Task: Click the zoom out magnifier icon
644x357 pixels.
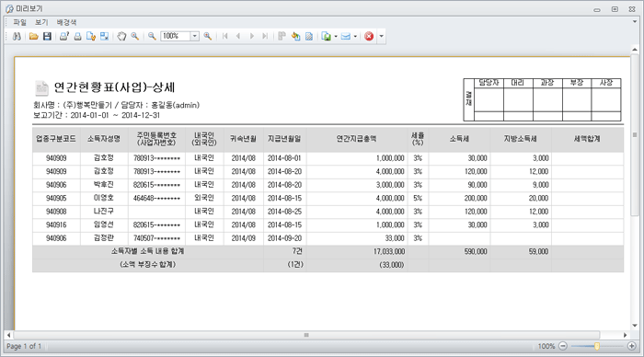Action: click(x=152, y=36)
